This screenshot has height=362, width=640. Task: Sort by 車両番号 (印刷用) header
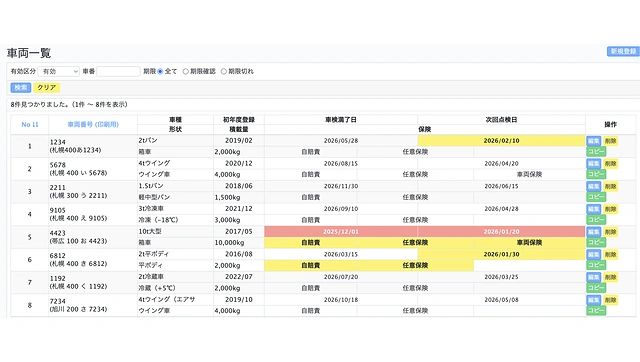tap(93, 124)
